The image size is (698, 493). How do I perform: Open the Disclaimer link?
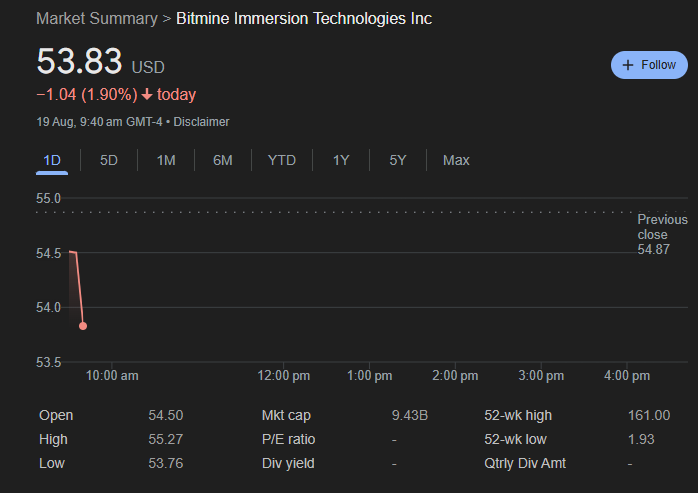coord(201,122)
